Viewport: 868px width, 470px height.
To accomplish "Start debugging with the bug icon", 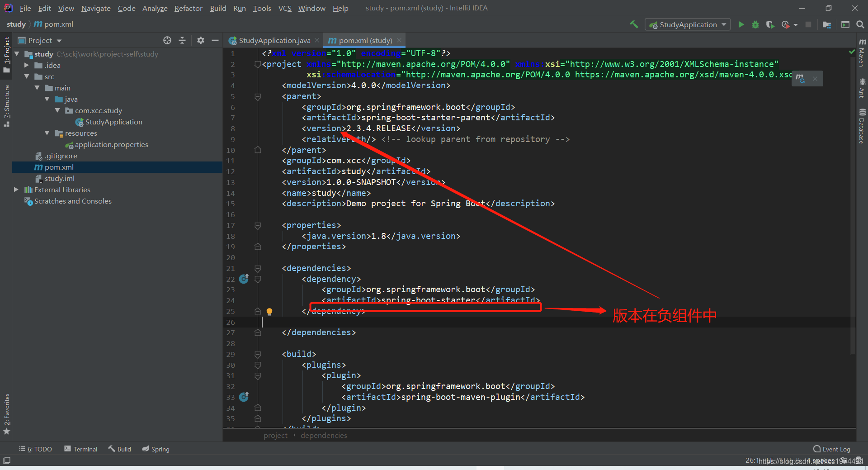I will [755, 24].
